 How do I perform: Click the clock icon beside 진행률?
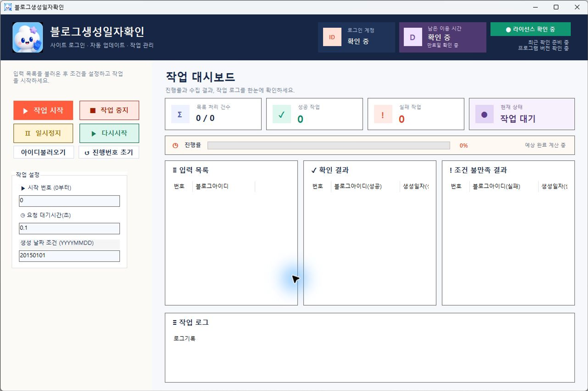pyautogui.click(x=175, y=145)
